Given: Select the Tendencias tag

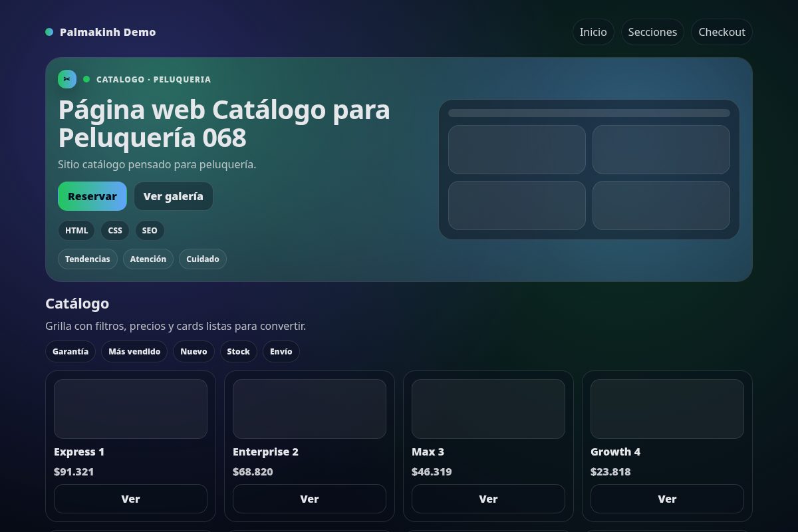Looking at the screenshot, I should [x=88, y=259].
